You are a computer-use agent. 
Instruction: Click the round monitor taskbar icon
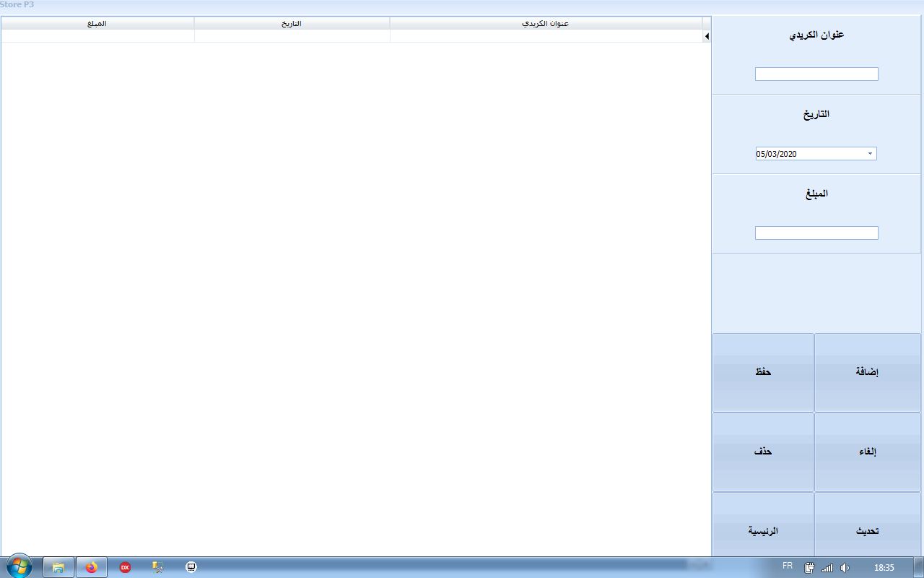(x=191, y=567)
